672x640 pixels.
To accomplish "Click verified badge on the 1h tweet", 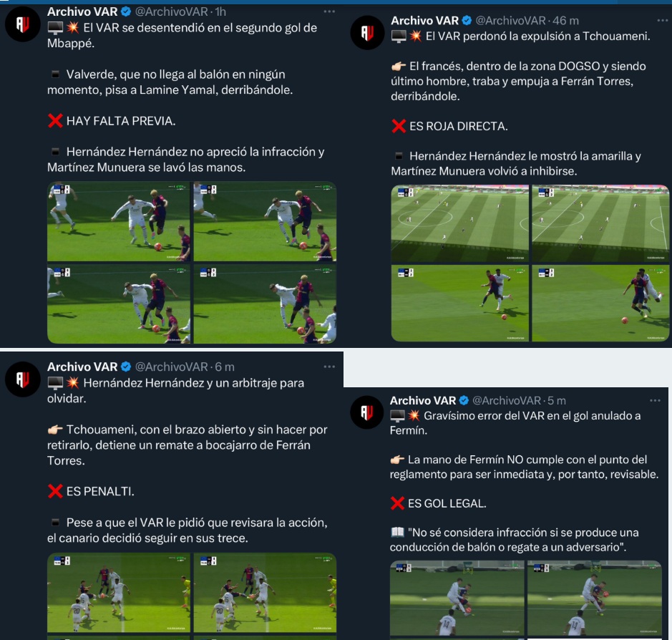I will point(126,11).
